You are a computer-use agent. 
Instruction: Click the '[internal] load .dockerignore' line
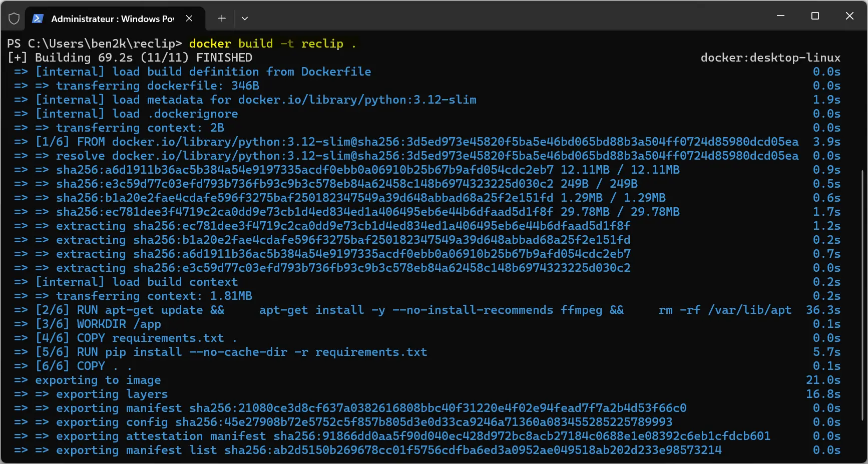[136, 114]
